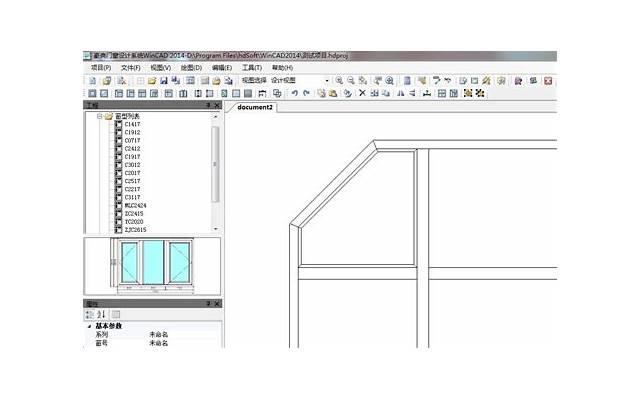
Task: Close the 属性 properties panel
Action: click(x=216, y=303)
